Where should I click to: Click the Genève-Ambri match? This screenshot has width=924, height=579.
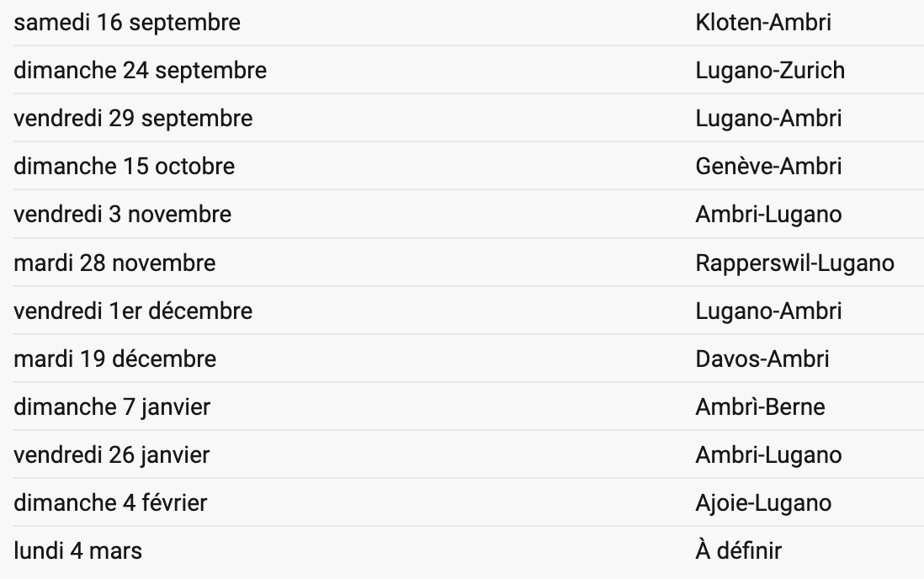click(768, 167)
